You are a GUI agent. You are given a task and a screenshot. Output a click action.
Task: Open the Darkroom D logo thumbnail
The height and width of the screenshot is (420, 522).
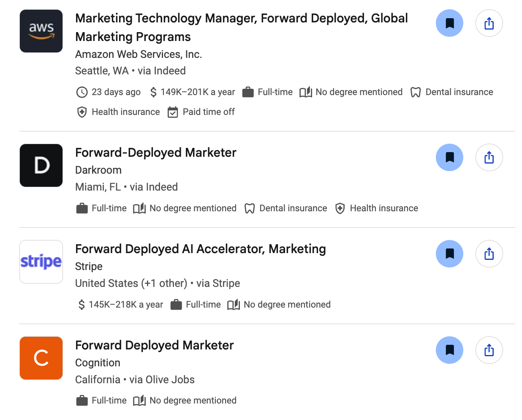coord(41,165)
